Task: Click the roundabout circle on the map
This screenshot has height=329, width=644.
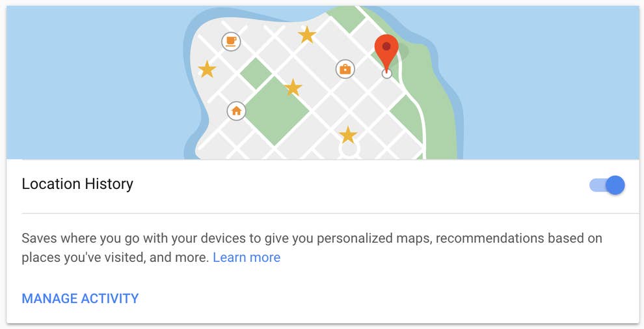Action: tap(349, 150)
